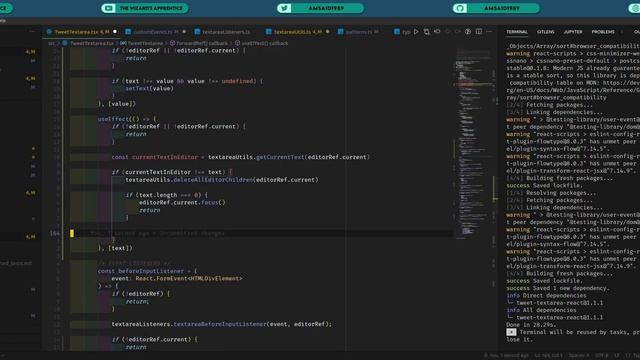
Task: Click 'info All dependencies' terminal line
Action: click(x=540, y=310)
